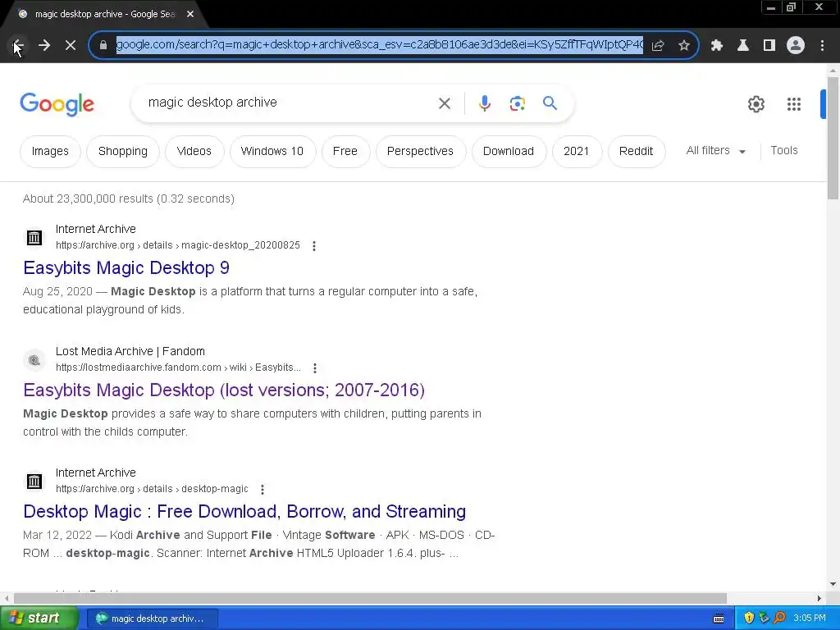Image resolution: width=840 pixels, height=630 pixels.
Task: Click the About 23,300,000 results text
Action: click(129, 199)
